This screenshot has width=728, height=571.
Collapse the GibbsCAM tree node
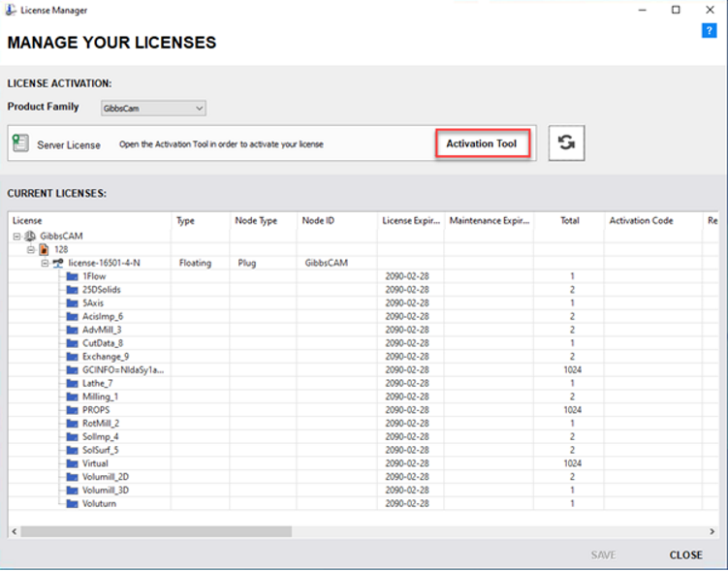[16, 237]
